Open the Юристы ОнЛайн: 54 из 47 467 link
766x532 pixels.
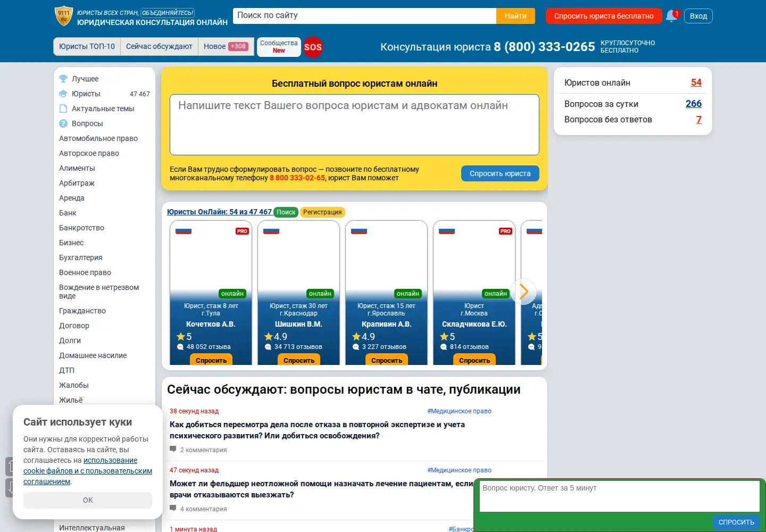[x=219, y=212]
